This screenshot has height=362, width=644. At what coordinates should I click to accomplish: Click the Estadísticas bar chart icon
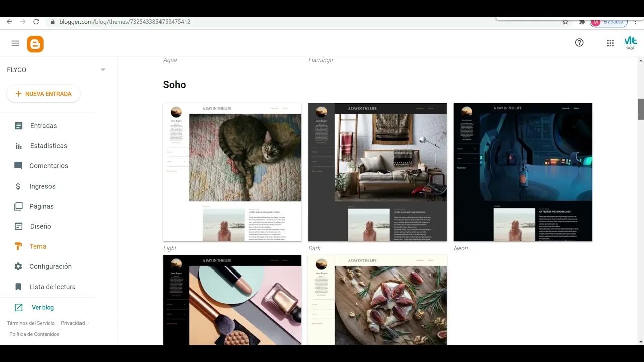coord(19,146)
